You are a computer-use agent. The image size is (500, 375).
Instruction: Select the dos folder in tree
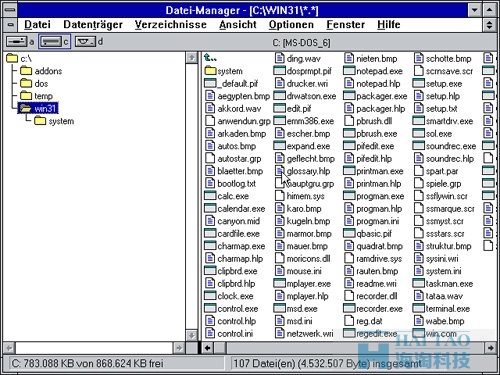[x=34, y=83]
